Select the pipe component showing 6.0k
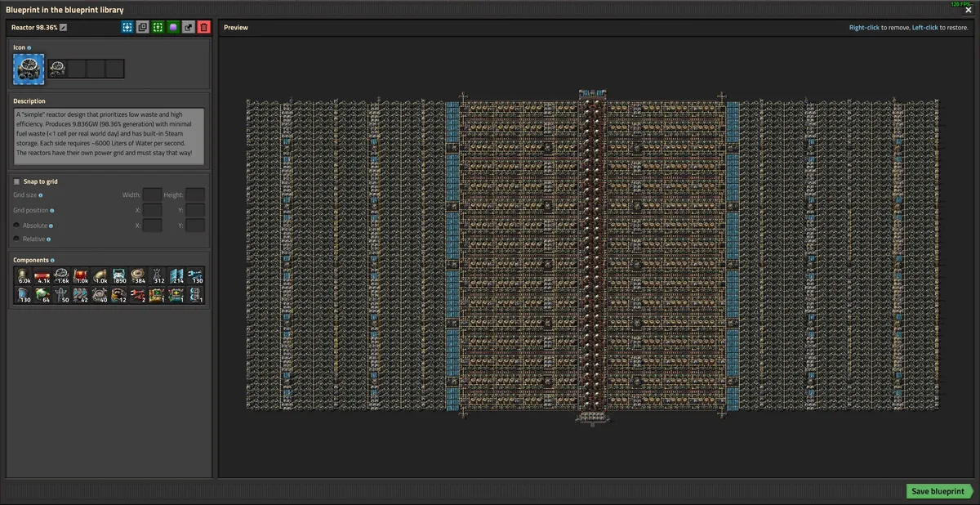980x505 pixels. [24, 275]
